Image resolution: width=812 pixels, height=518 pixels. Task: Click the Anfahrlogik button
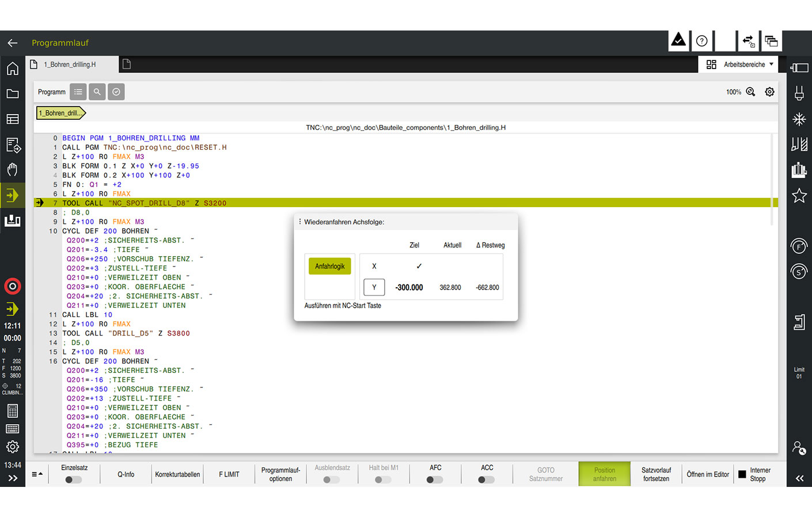[329, 266]
